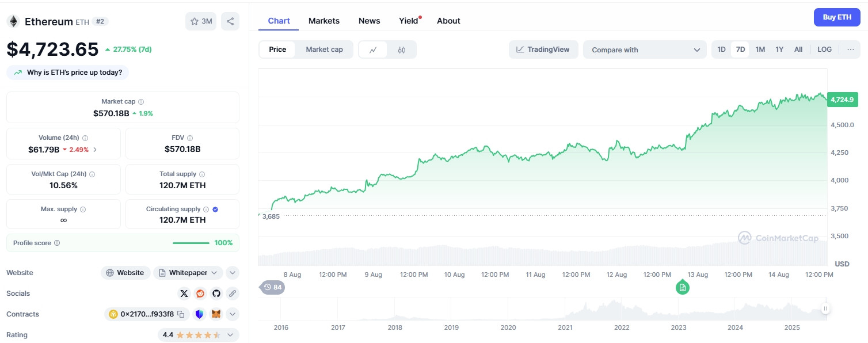868x343 pixels.
Task: Click the Buy ETH button
Action: 837,17
